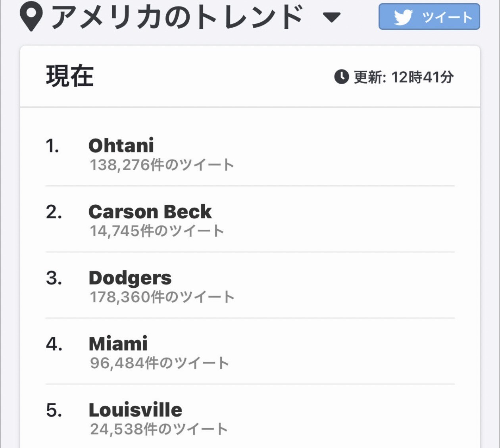Open the Carson Beck trend

(x=150, y=212)
